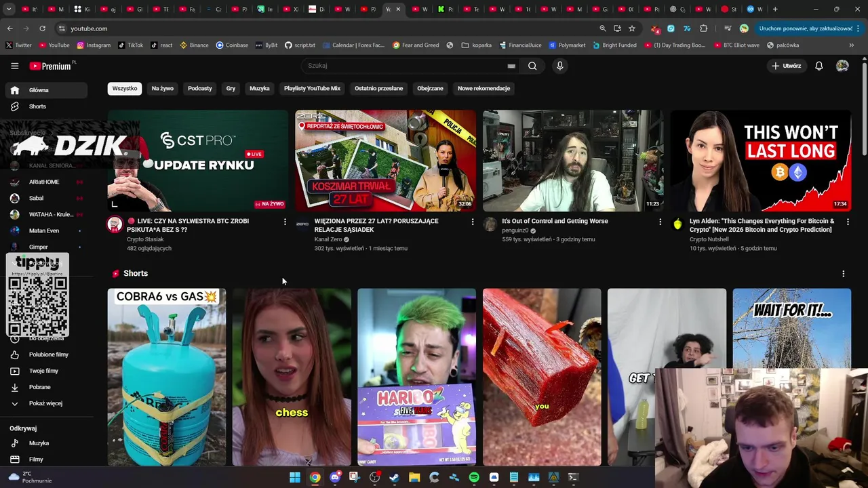Select the Nowe rekomendacje chip
Screen dimensions: 868x488
[484, 88]
